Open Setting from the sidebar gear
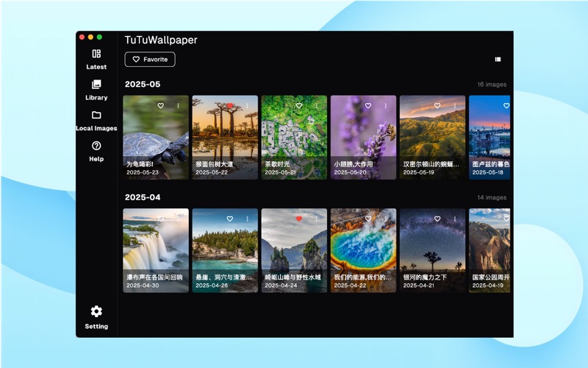588x368 pixels. [x=96, y=317]
